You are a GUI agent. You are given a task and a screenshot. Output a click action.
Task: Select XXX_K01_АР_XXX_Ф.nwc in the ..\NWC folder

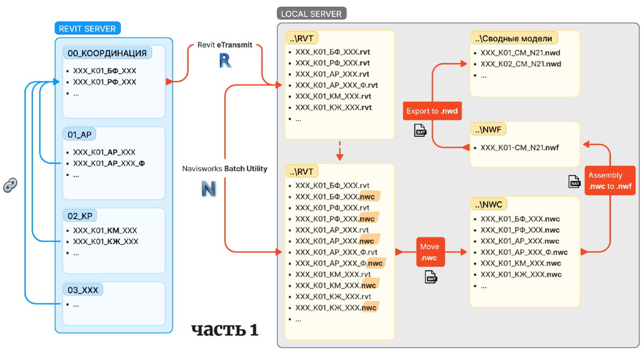(x=524, y=252)
